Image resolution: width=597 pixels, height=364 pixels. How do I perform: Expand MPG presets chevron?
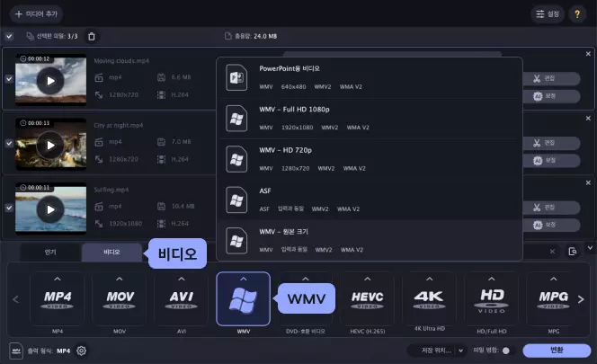pyautogui.click(x=554, y=280)
